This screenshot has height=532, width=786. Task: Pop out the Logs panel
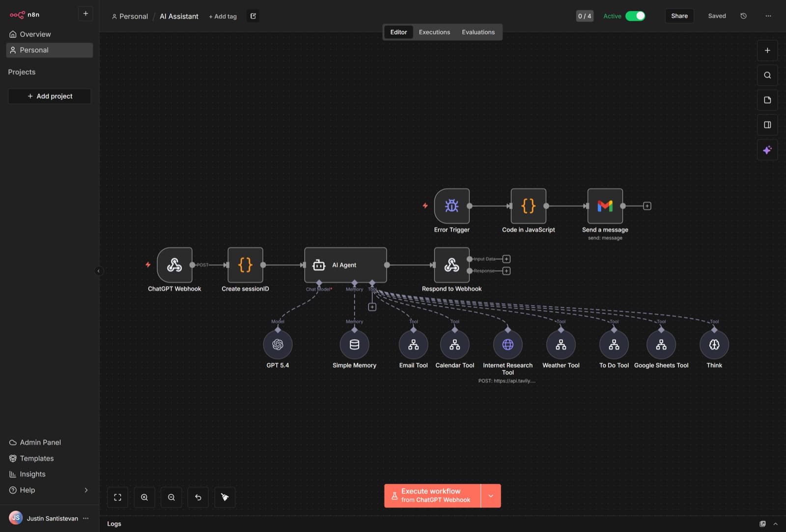pyautogui.click(x=762, y=524)
